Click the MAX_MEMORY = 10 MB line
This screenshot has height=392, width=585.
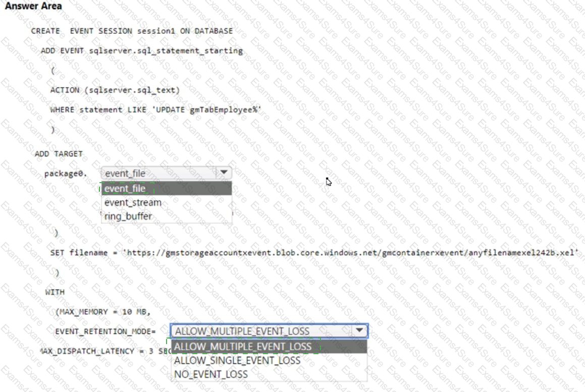(103, 312)
